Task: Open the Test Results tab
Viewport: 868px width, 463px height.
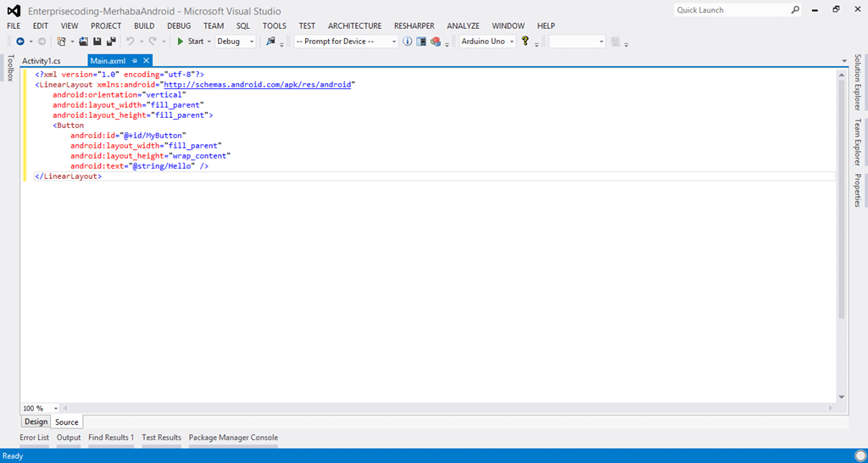Action: coord(162,438)
